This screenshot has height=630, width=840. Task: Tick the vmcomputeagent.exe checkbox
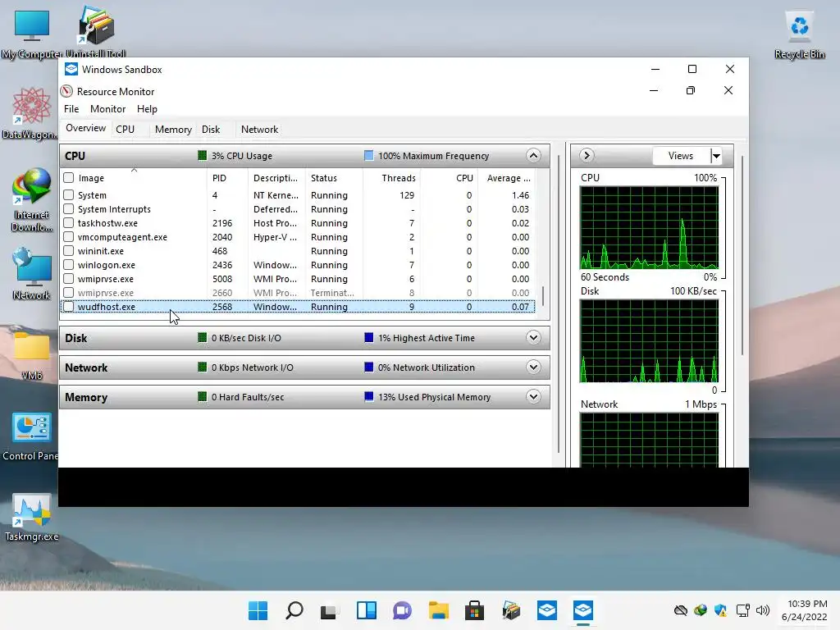tap(69, 237)
